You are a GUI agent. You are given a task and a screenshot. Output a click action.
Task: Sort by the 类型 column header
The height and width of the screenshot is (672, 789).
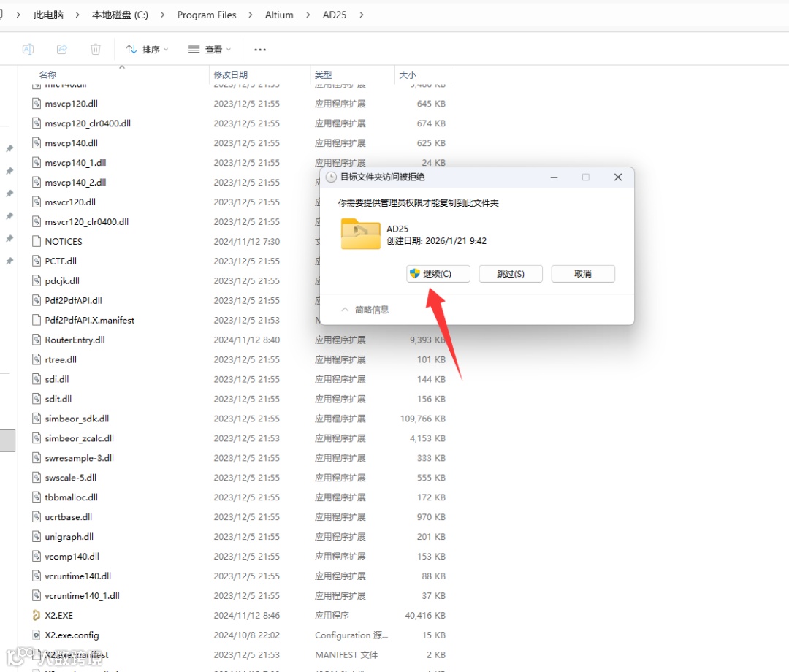coord(323,75)
